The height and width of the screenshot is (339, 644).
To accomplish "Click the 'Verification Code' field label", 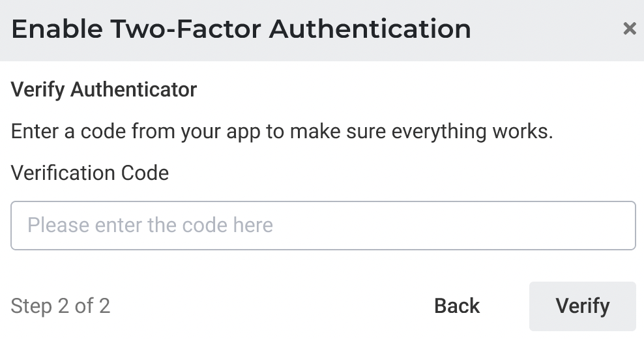I will click(x=90, y=173).
